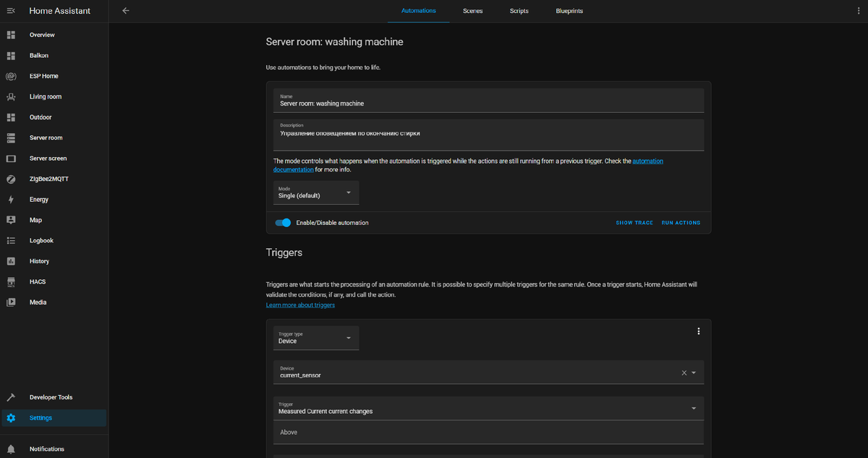
Task: Click the Name input field
Action: pyautogui.click(x=488, y=100)
